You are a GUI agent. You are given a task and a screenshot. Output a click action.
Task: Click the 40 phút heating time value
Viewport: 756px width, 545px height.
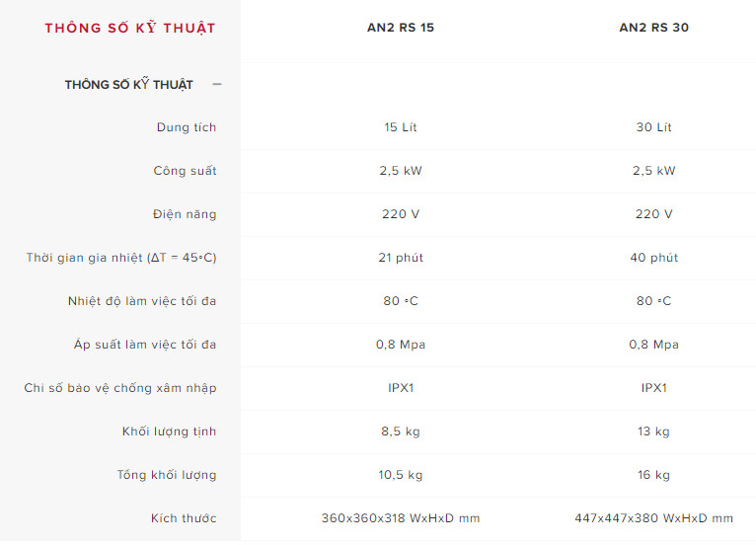point(653,258)
